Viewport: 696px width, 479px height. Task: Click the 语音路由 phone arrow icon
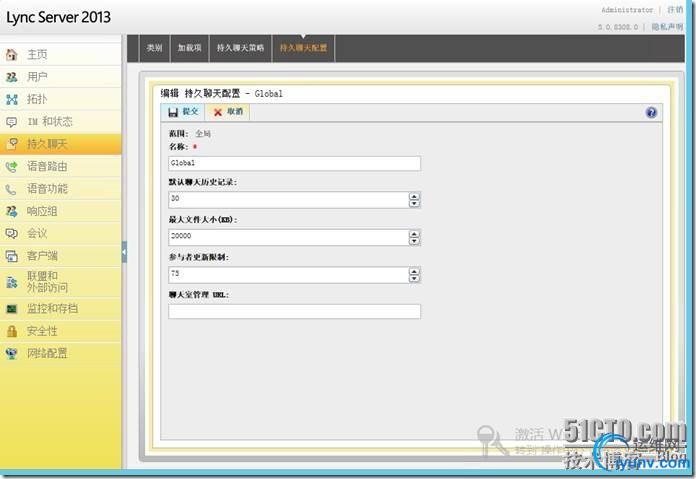12,166
